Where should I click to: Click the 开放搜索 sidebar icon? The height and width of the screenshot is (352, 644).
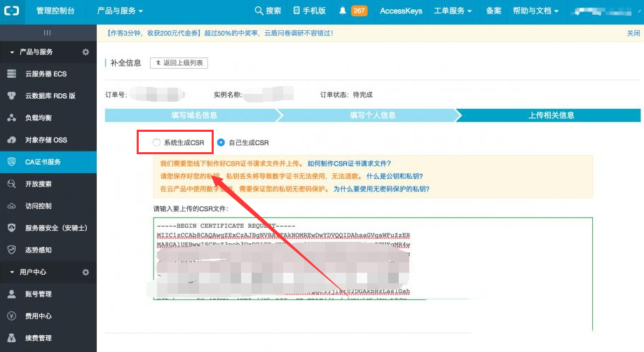point(11,184)
